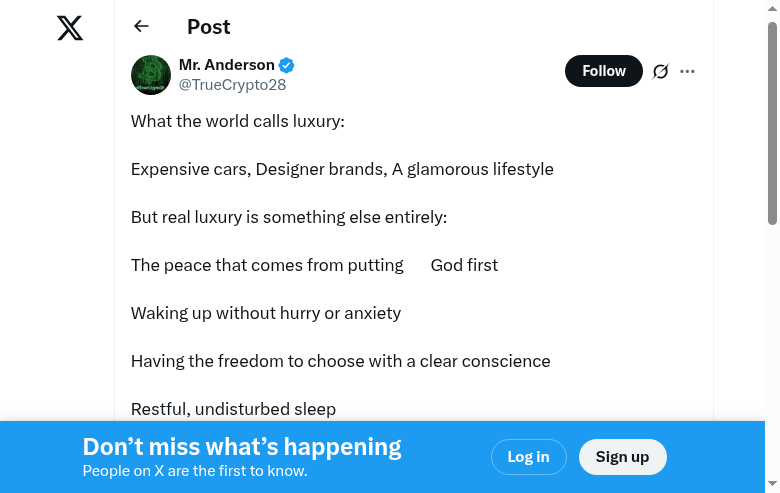Screen dimensions: 780x493
Task: Follow Mr. Anderson
Action: pyautogui.click(x=603, y=71)
